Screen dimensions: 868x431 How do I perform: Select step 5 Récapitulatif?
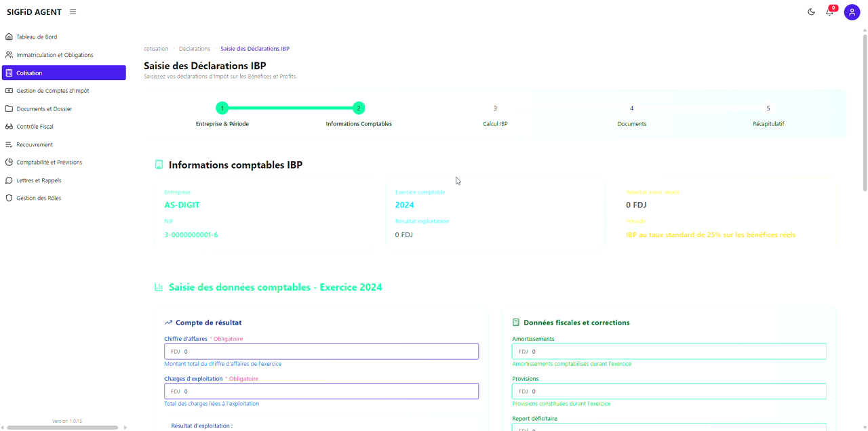pyautogui.click(x=768, y=108)
